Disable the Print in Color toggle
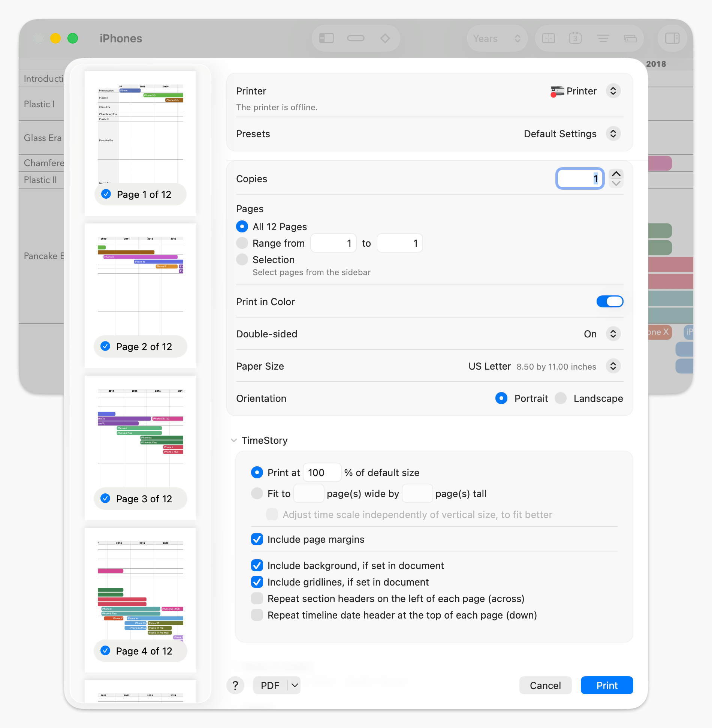712x728 pixels. click(x=610, y=301)
